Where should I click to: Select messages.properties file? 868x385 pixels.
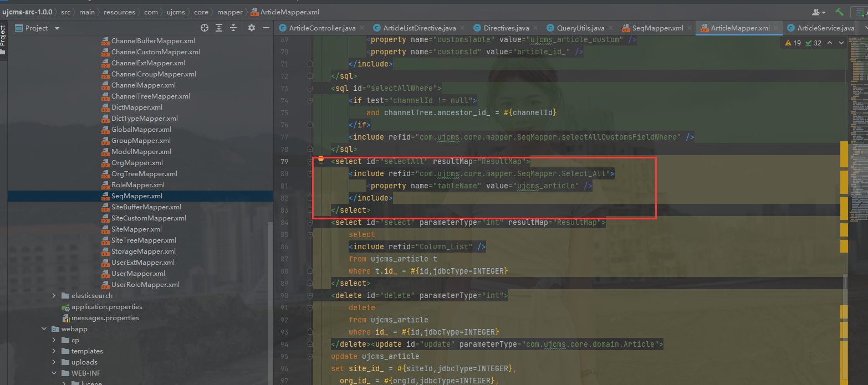[x=105, y=318]
